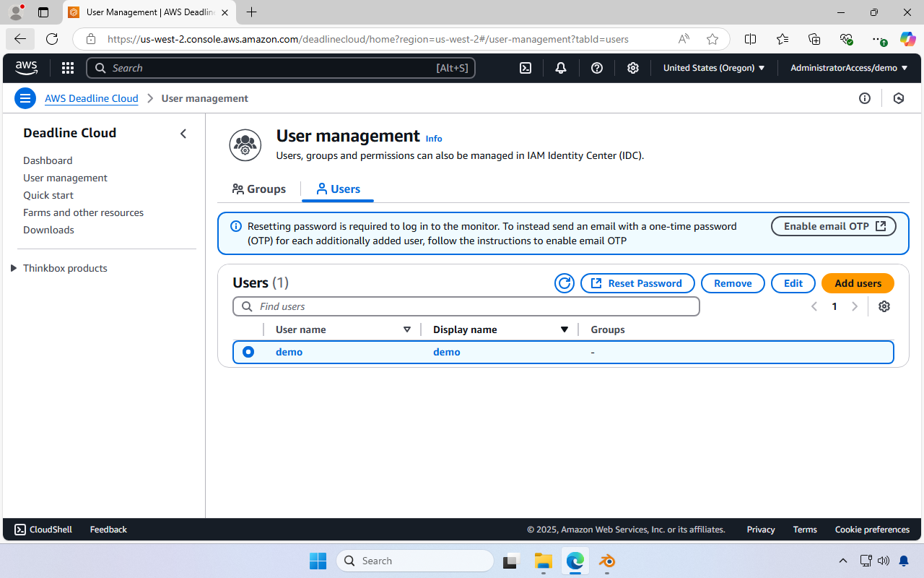The height and width of the screenshot is (578, 924).
Task: Open the AWS help panel
Action: click(597, 67)
